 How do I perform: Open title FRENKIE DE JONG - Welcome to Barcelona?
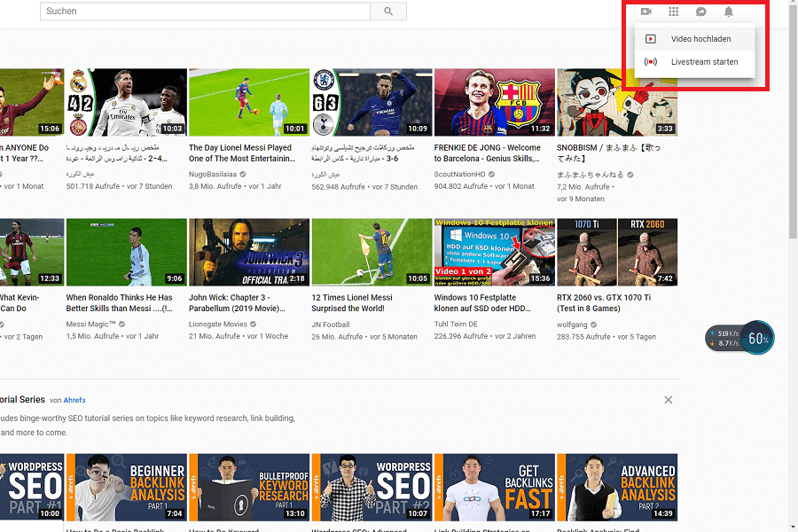pyautogui.click(x=487, y=153)
